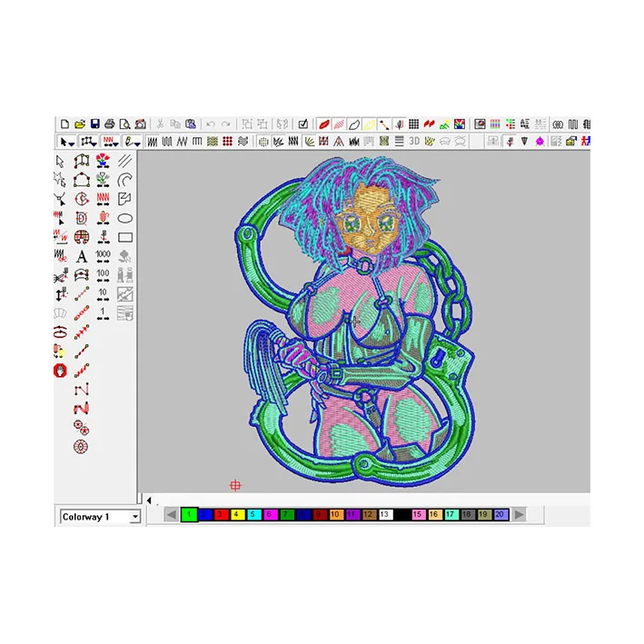Image resolution: width=644 pixels, height=644 pixels.
Task: Click the wavy lines fill stitch icon
Action: (243, 142)
